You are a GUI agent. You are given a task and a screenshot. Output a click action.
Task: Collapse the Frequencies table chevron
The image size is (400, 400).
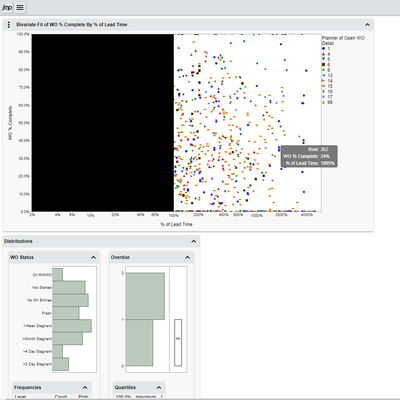(85, 387)
